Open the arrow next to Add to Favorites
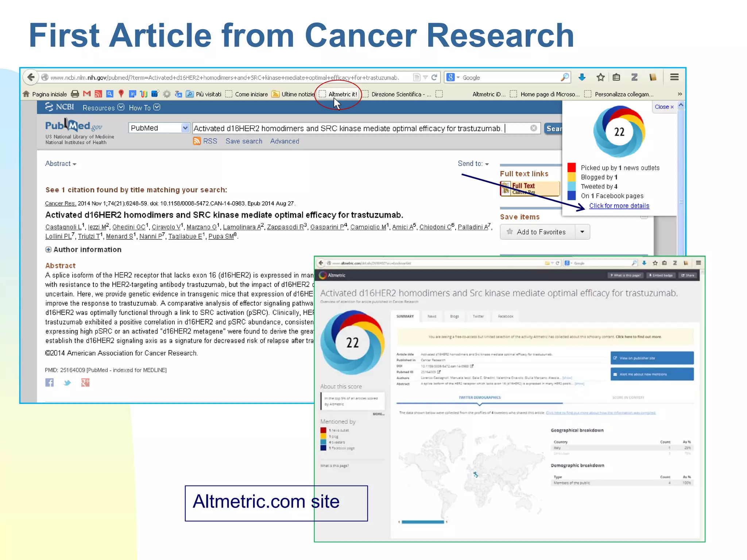 [582, 232]
